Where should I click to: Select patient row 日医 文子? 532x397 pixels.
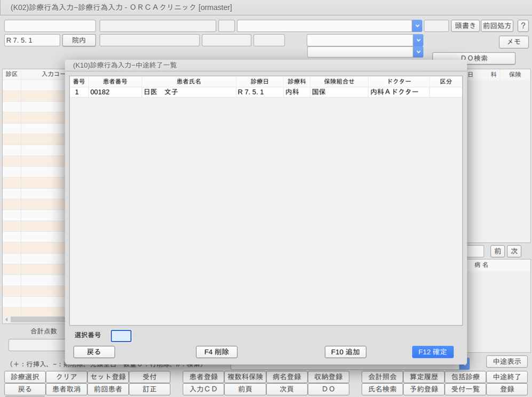point(189,92)
